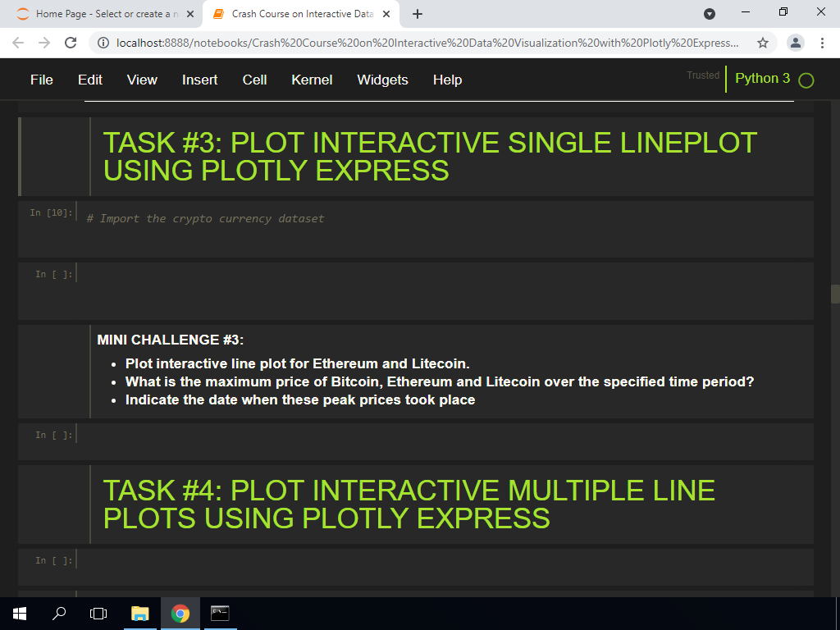840x630 pixels.
Task: Open the Edit menu
Action: 90,80
